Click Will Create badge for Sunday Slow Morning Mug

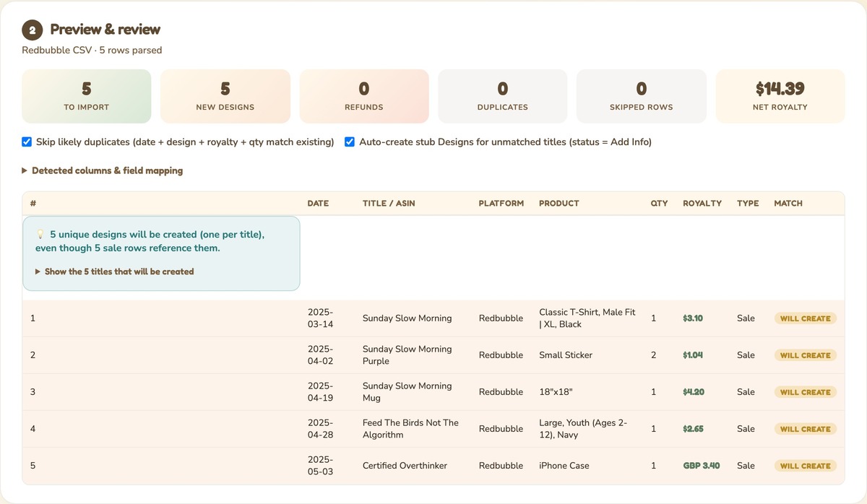[806, 392]
